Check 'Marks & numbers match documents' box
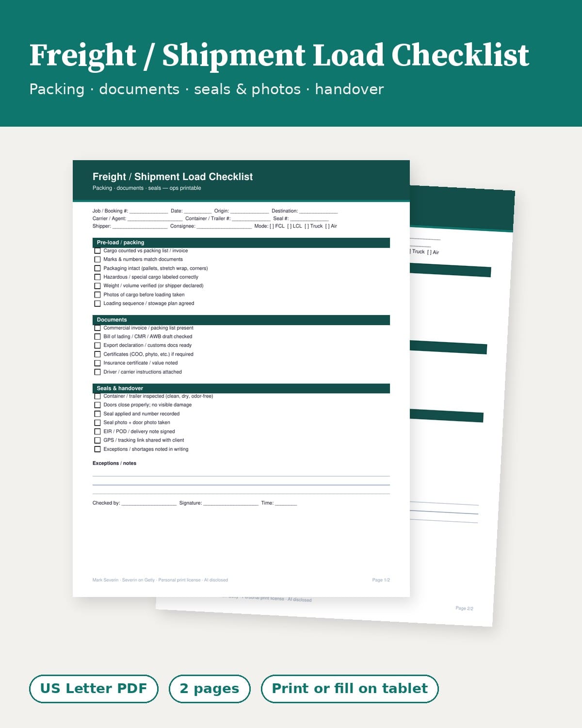 [x=97, y=260]
